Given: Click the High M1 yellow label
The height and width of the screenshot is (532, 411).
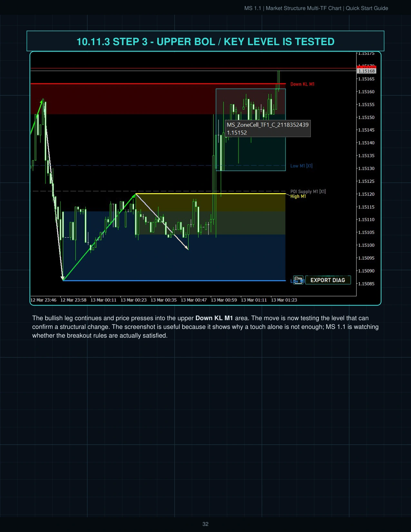Looking at the screenshot, I should (x=298, y=196).
